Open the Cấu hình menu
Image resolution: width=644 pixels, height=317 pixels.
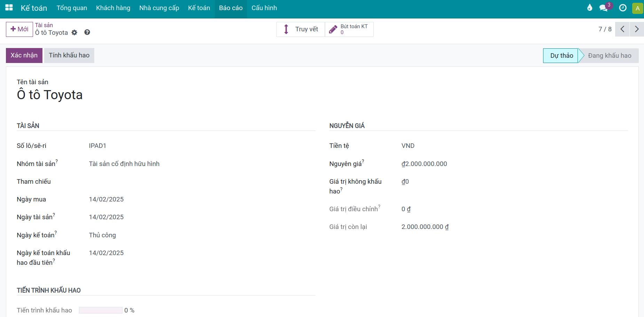tap(264, 8)
